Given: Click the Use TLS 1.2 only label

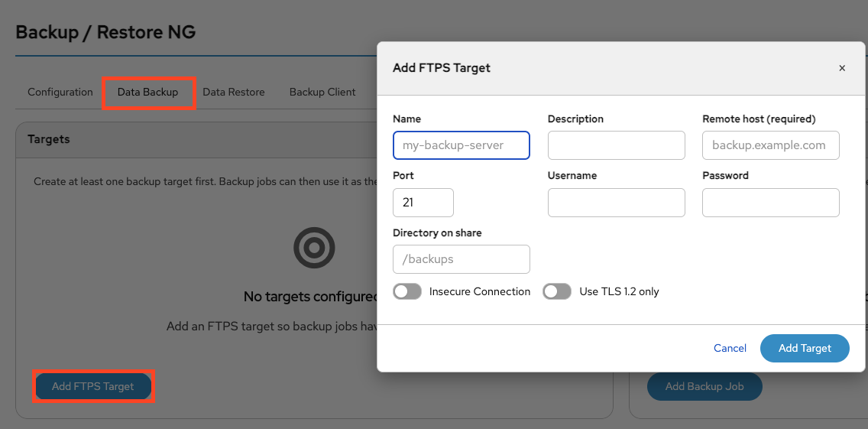Looking at the screenshot, I should [619, 291].
